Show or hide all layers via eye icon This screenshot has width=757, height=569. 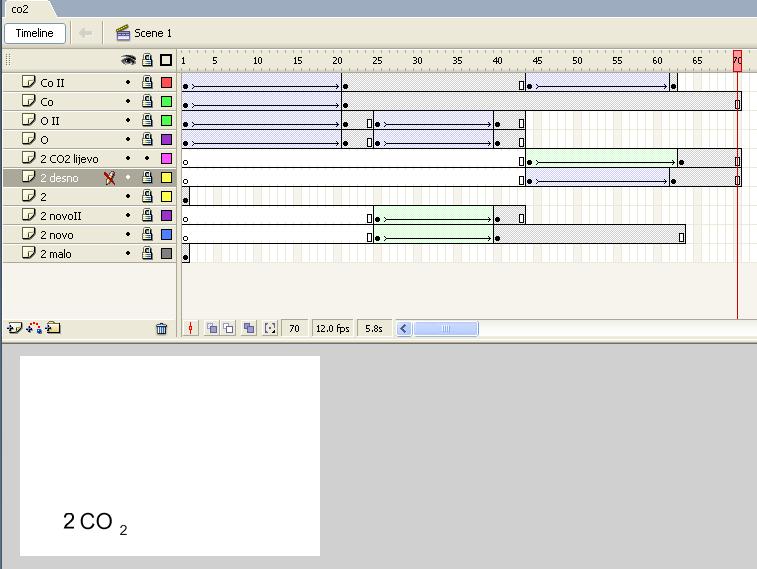[x=128, y=60]
